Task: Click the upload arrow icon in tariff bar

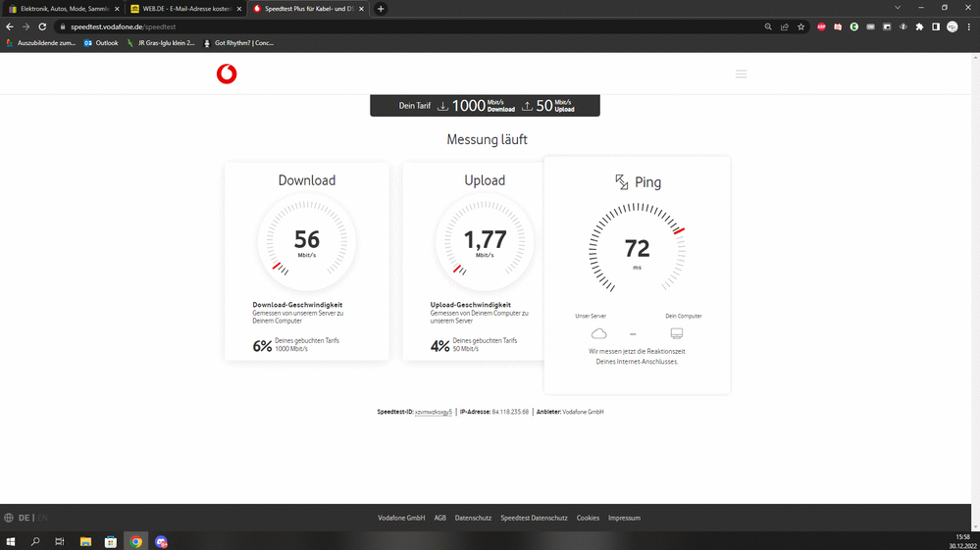Action: tap(527, 106)
